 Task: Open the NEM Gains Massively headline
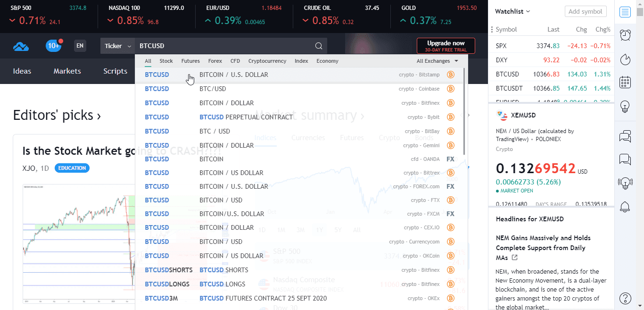(x=543, y=248)
